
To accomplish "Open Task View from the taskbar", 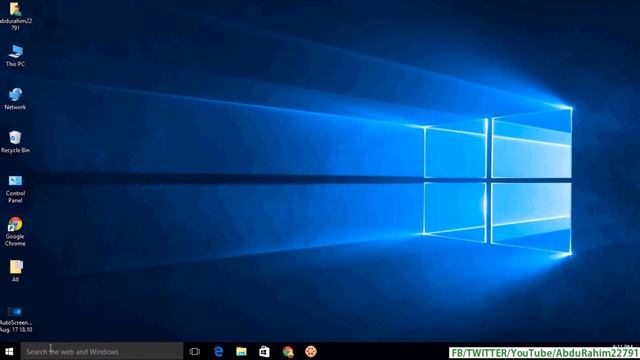I will [195, 351].
